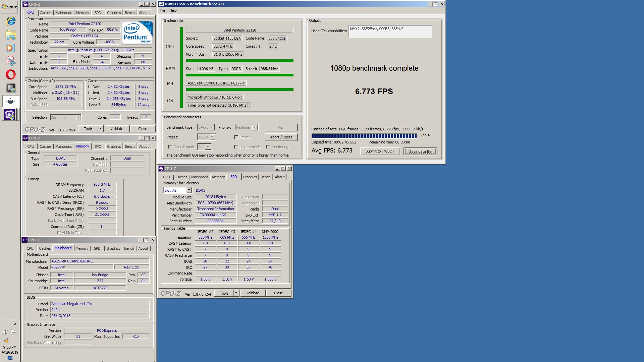
Task: Open Action Center flag tray icon
Action: (14, 332)
